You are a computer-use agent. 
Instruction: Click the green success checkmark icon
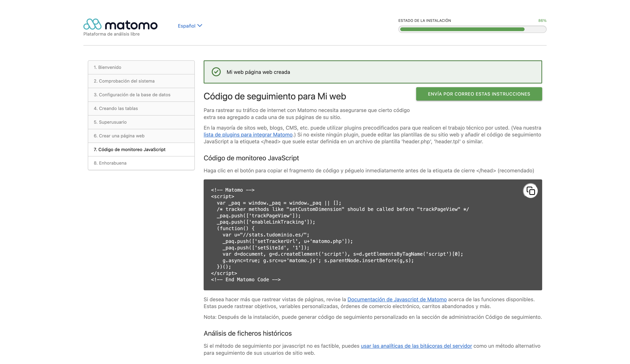[x=216, y=72]
